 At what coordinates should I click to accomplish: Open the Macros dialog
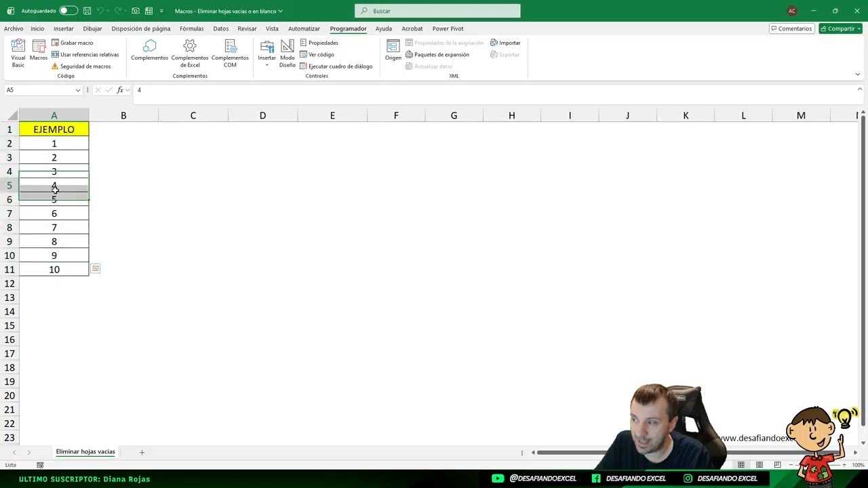pos(39,51)
